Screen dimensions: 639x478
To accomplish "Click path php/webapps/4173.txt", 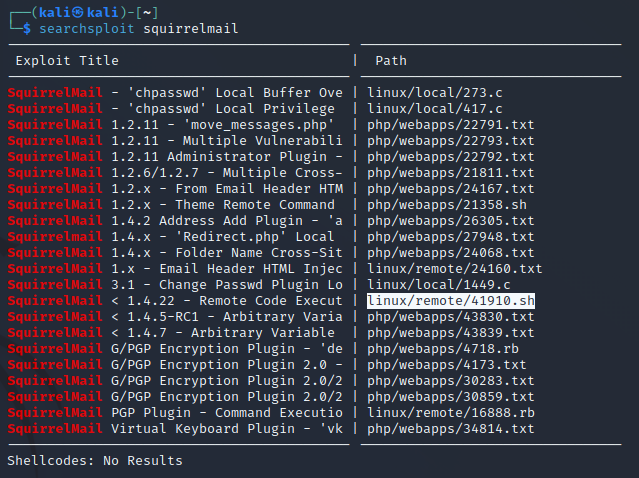I will 447,365.
